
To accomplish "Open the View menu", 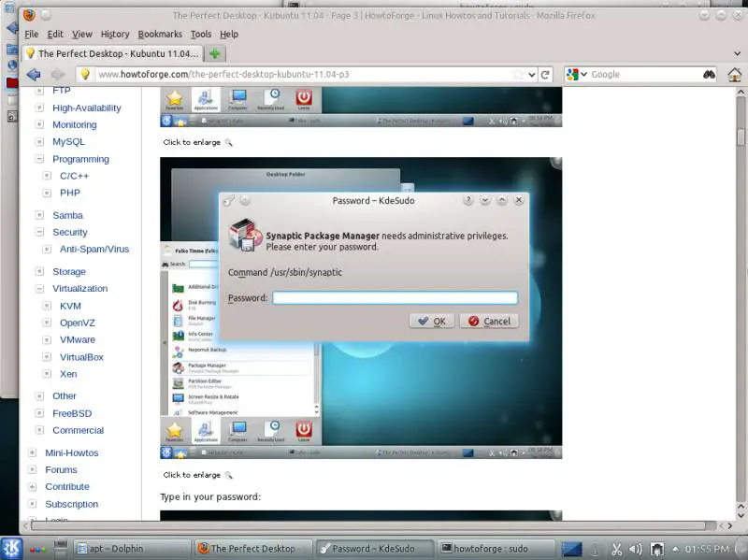I will tap(82, 35).
